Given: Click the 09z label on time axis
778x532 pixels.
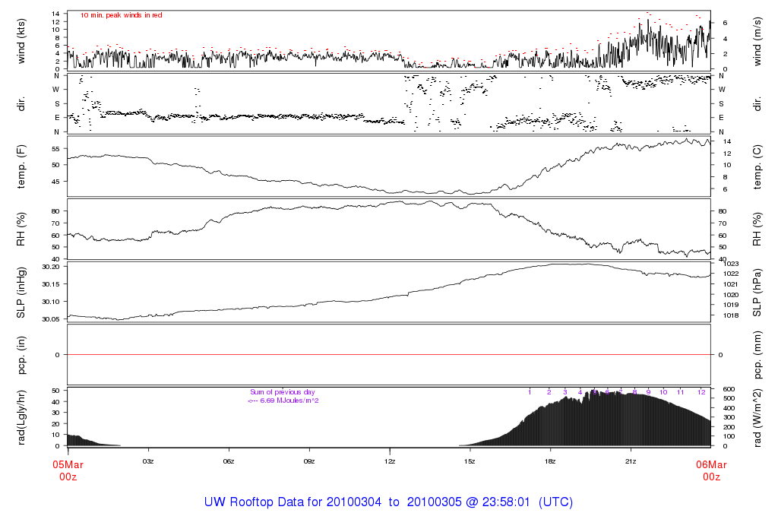Looking at the screenshot, I should (x=309, y=461).
